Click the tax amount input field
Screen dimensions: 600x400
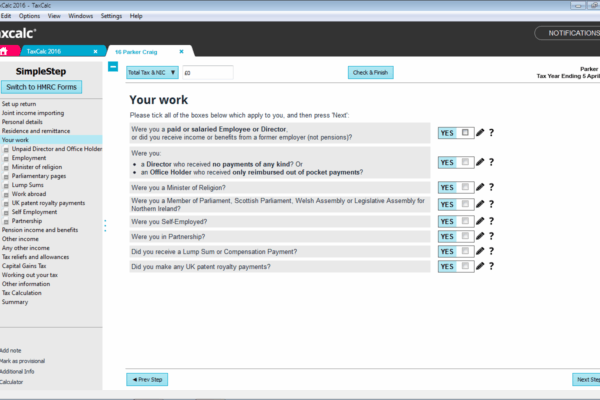(x=207, y=73)
